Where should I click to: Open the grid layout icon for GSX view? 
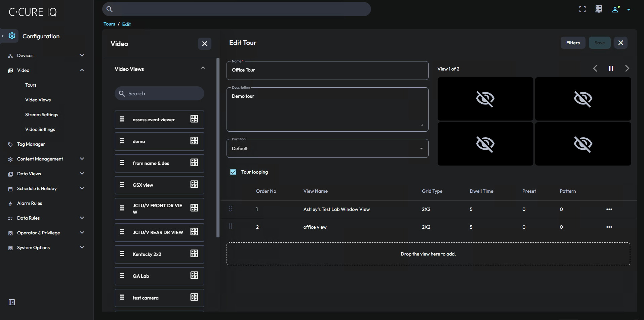click(x=194, y=185)
